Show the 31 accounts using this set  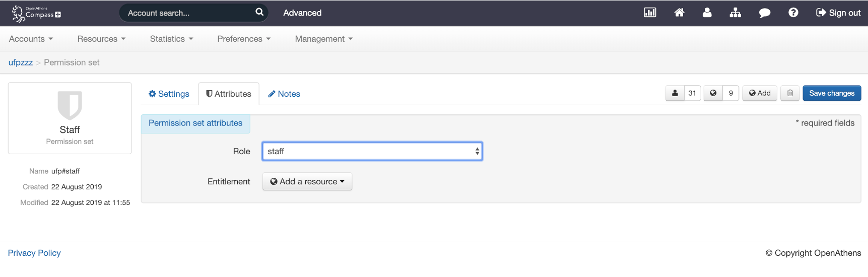(x=683, y=93)
